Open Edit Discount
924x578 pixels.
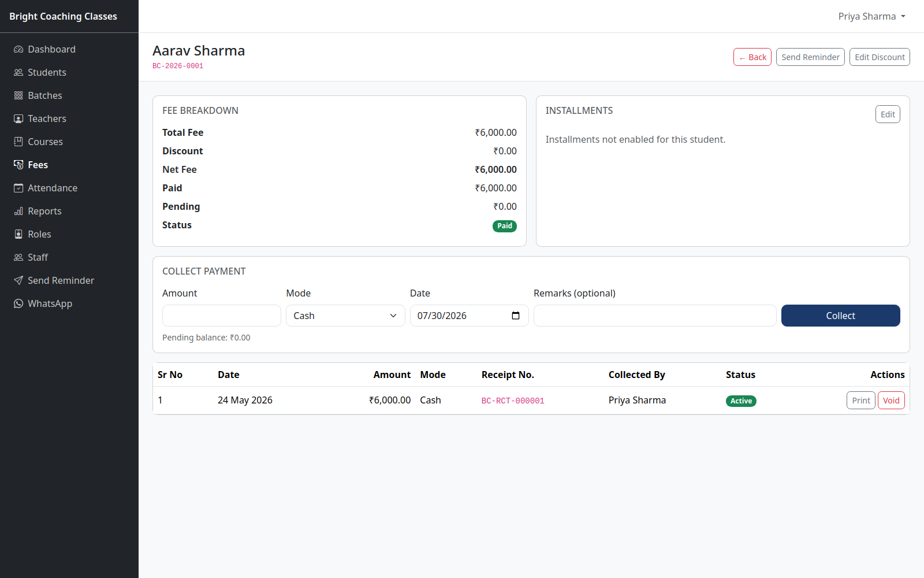click(x=880, y=57)
